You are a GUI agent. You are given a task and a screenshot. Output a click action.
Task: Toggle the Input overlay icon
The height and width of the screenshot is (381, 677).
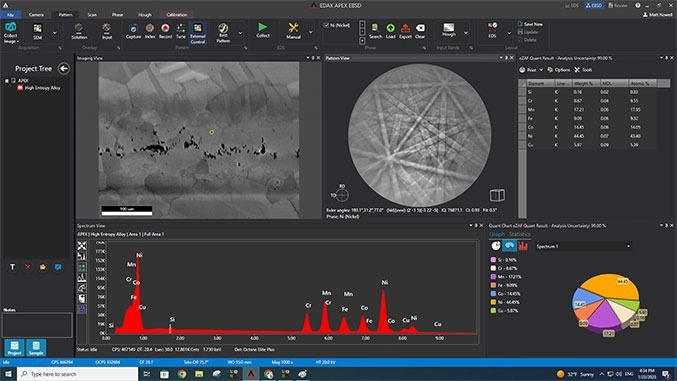click(x=107, y=28)
